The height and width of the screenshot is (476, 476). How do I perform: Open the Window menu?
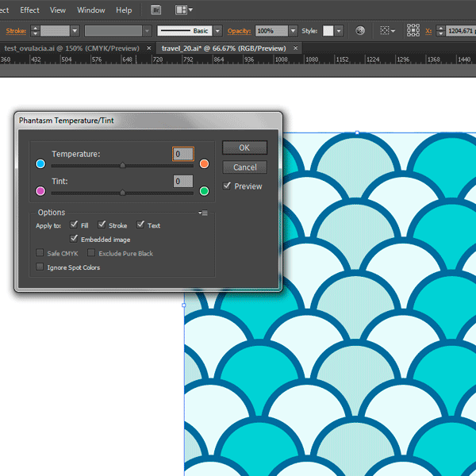[x=90, y=10]
